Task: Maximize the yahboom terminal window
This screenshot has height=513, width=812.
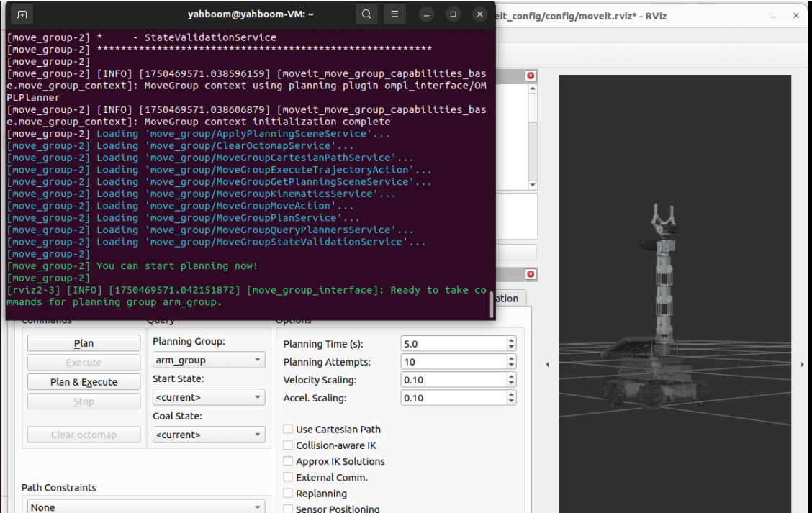Action: pyautogui.click(x=453, y=14)
